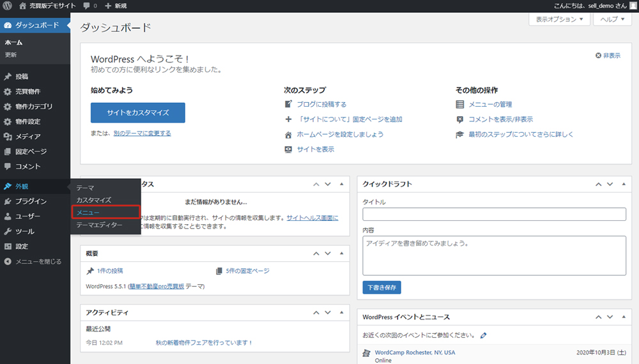The width and height of the screenshot is (639, 364).
Task: Expand the 表示オプション dropdown
Action: click(x=559, y=20)
